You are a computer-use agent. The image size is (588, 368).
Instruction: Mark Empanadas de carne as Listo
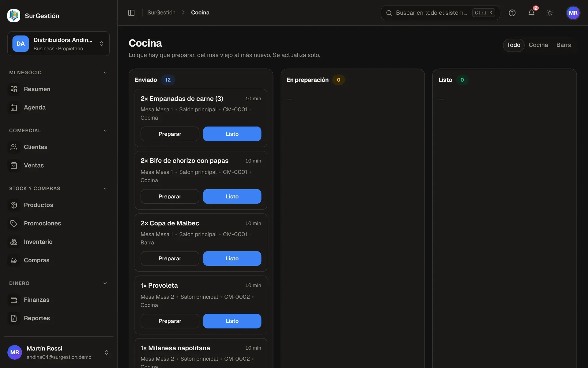pyautogui.click(x=232, y=134)
